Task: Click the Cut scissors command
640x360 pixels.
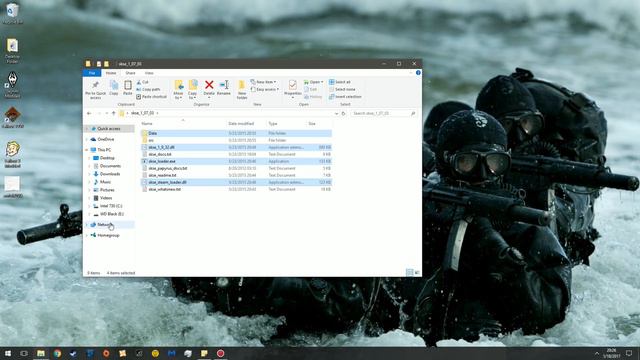Action: tap(142, 82)
